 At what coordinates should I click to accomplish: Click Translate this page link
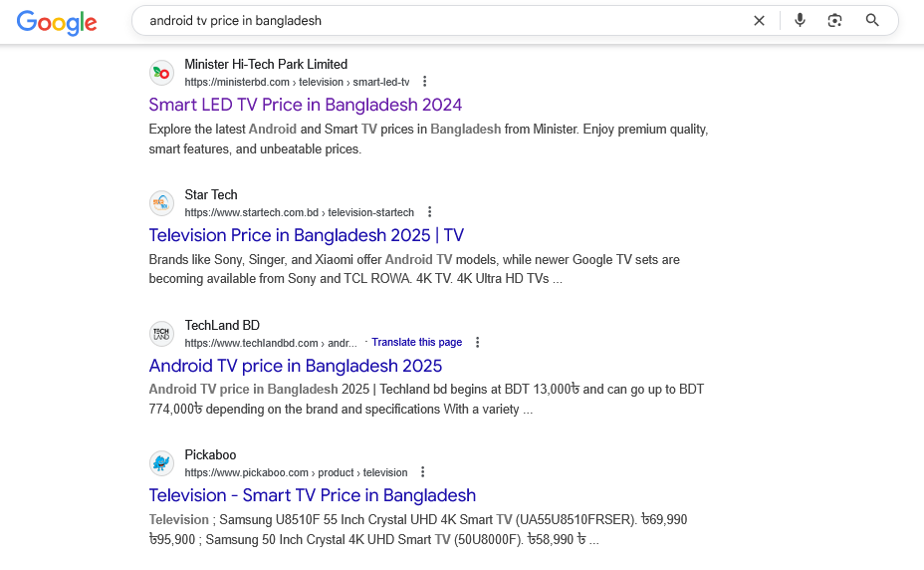click(416, 343)
